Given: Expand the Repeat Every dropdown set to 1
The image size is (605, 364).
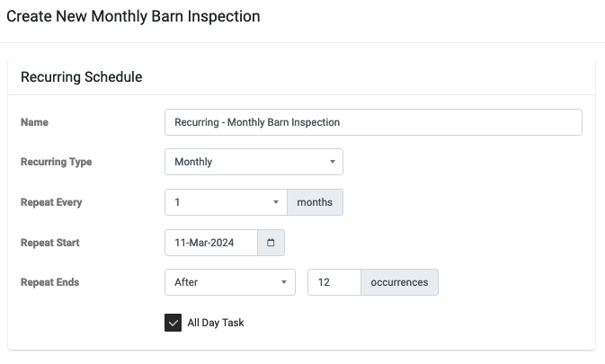Looking at the screenshot, I should (227, 202).
